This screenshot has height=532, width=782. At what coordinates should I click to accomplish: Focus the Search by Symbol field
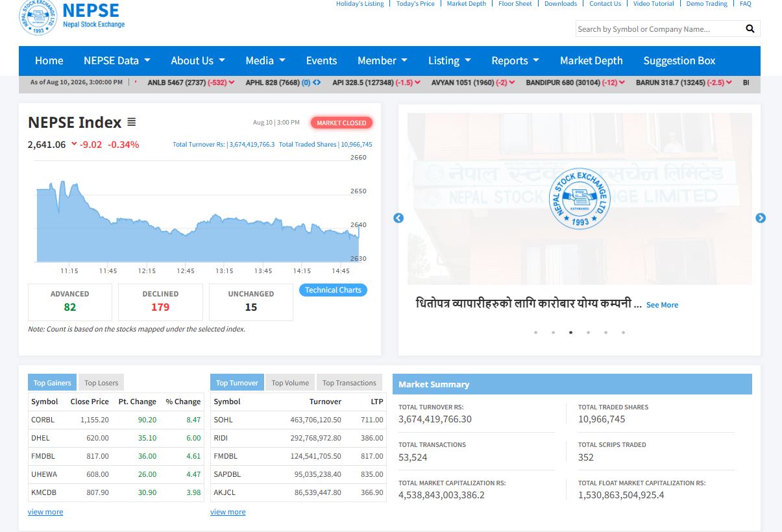pyautogui.click(x=658, y=29)
